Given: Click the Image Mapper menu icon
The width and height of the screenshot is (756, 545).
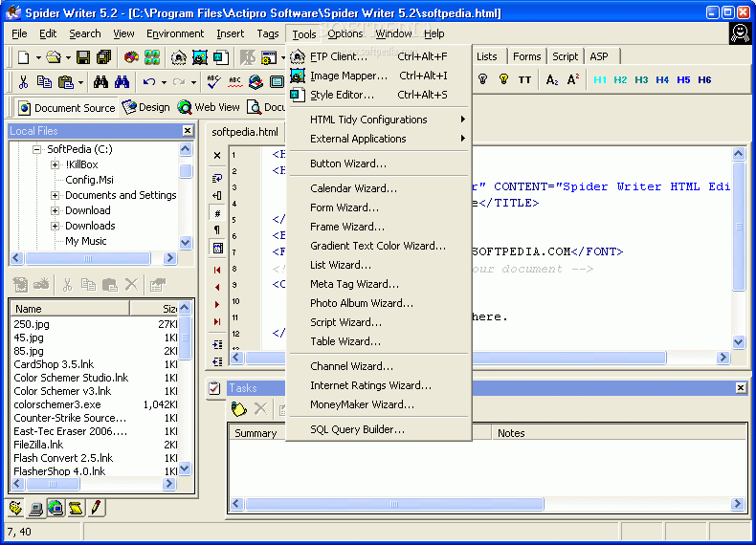Looking at the screenshot, I should (x=298, y=76).
